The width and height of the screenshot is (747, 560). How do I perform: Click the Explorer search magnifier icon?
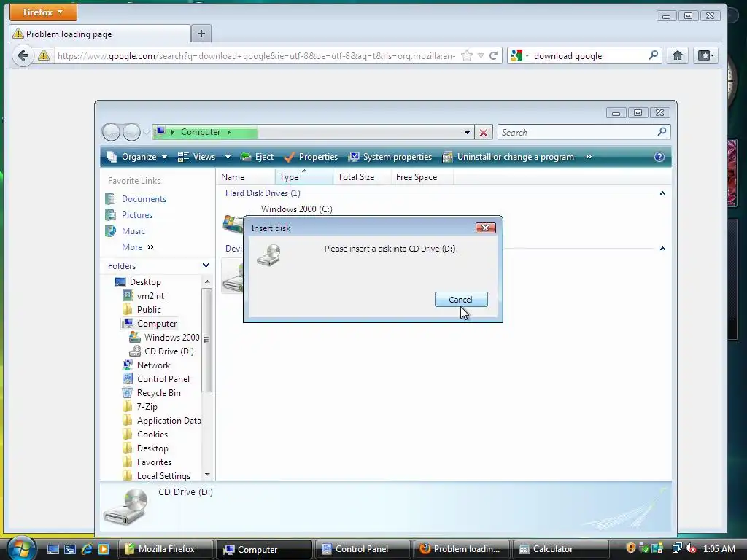coord(662,132)
